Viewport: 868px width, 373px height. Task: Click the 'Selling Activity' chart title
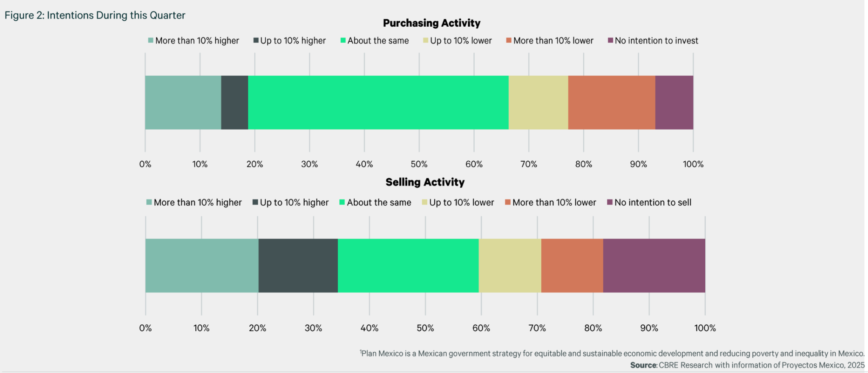[425, 182]
